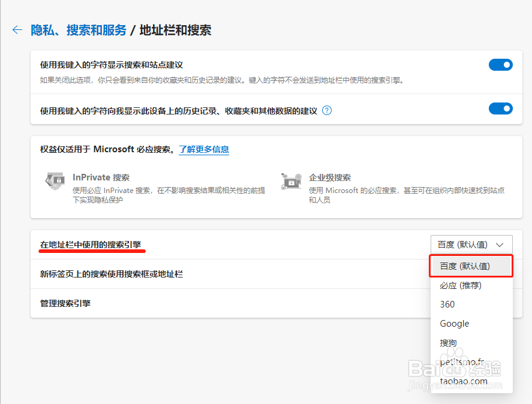This screenshot has width=532, height=404.
Task: Select 必应 (推荐) option
Action: coord(471,285)
